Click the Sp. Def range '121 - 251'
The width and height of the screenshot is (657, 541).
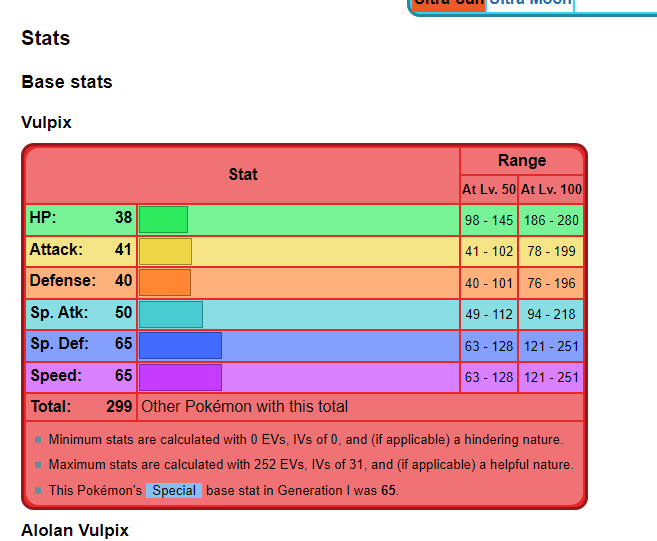point(551,346)
